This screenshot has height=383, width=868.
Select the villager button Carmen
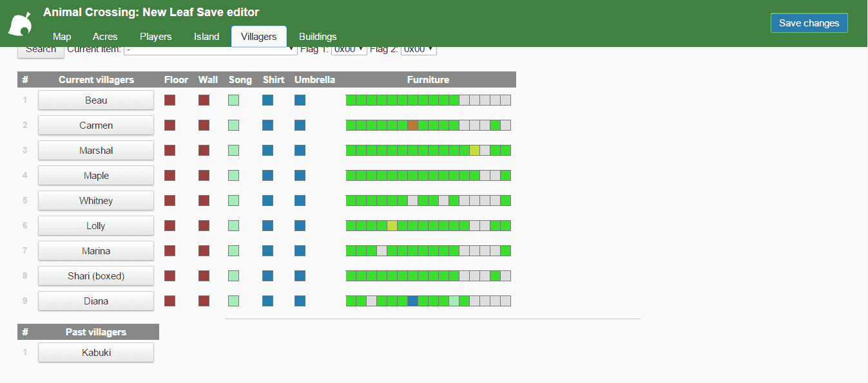click(96, 126)
